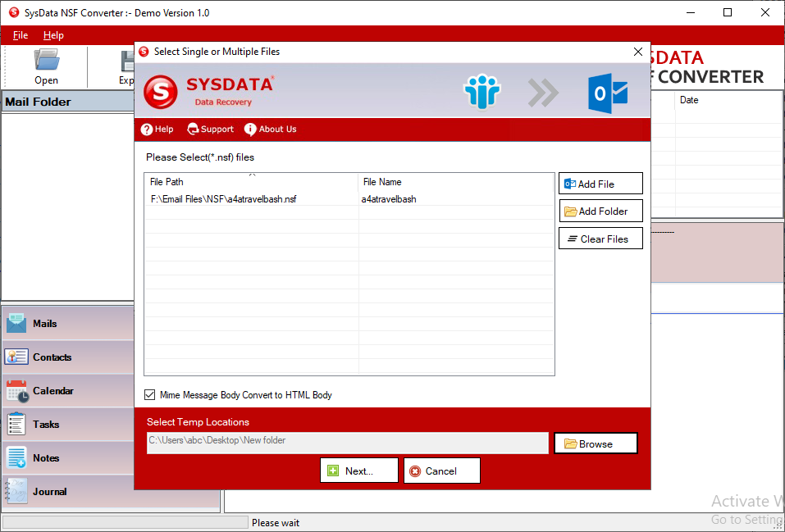Open the Tasks category
The image size is (785, 532).
click(x=68, y=424)
